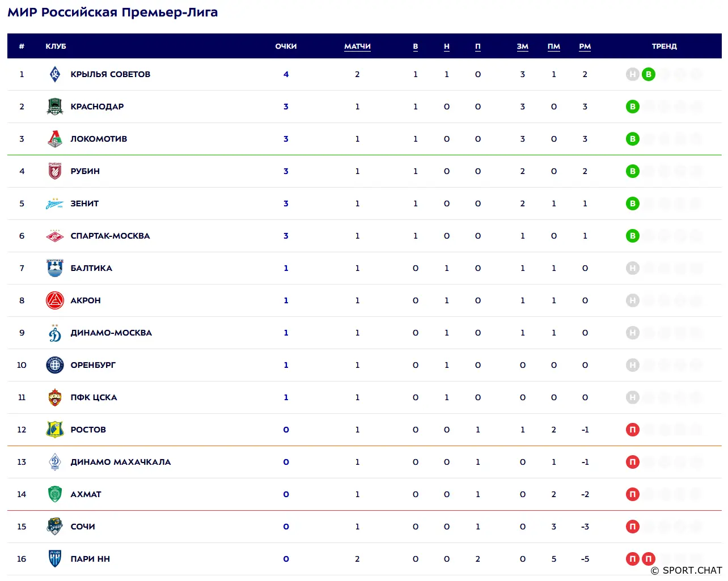Open the ДИНАМО МАХАЧКАЛА team link
728x581 pixels.
(121, 462)
